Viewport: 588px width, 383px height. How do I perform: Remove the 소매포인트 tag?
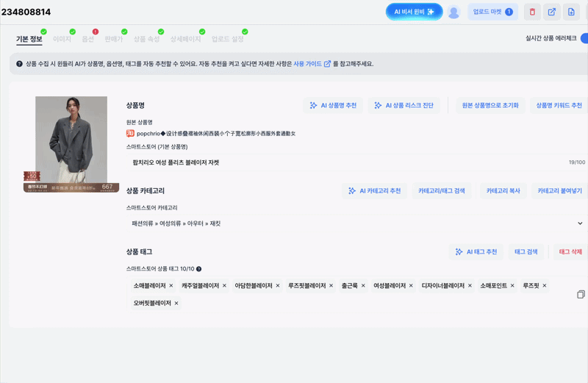pos(512,286)
